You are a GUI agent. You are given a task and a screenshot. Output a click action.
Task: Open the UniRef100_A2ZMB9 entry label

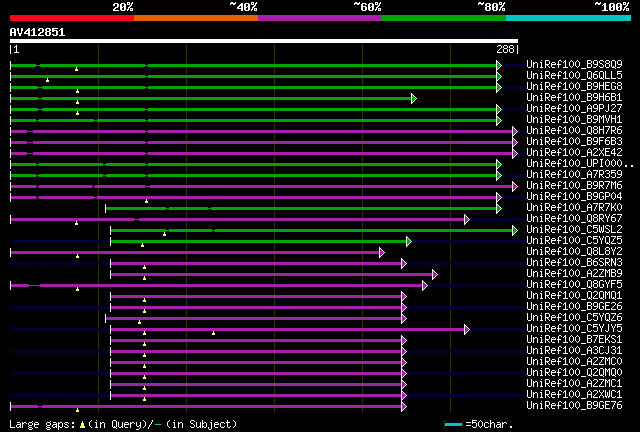[x=574, y=274]
